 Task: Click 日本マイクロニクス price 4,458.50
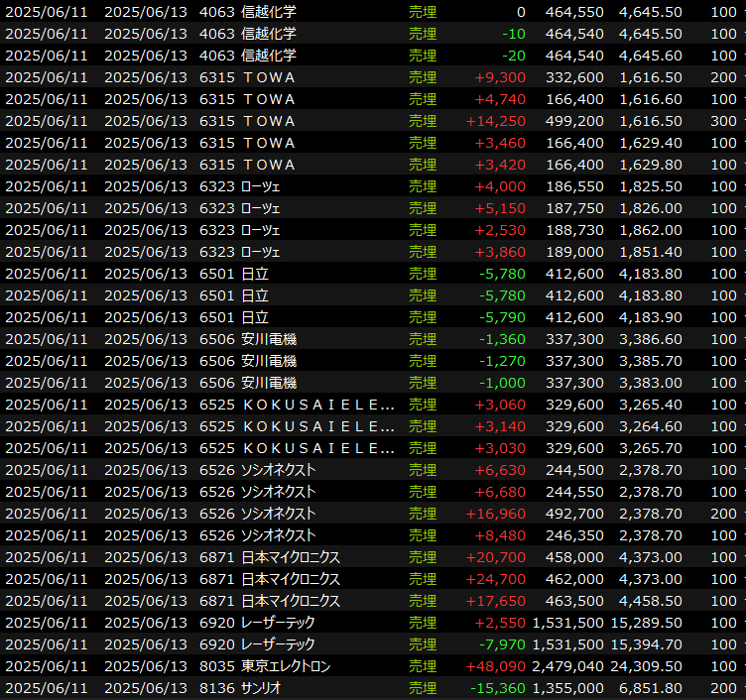coord(650,601)
